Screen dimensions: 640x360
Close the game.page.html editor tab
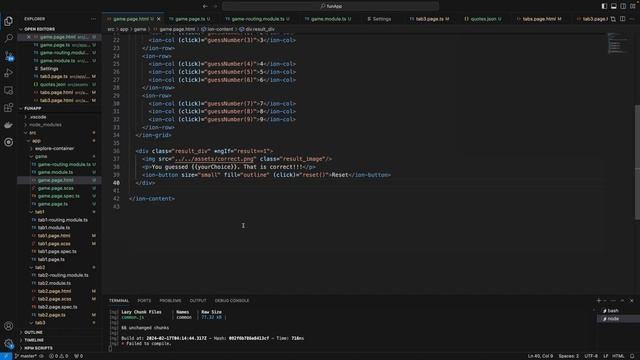159,19
